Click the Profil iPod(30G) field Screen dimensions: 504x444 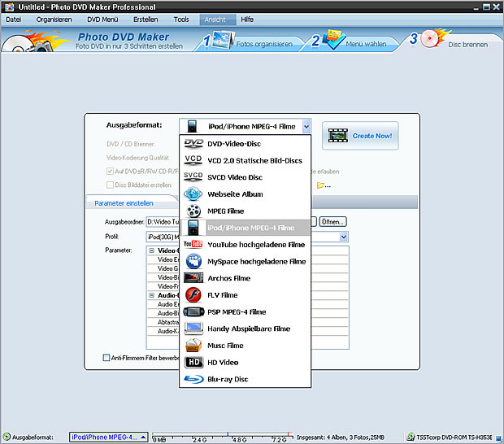[163, 237]
